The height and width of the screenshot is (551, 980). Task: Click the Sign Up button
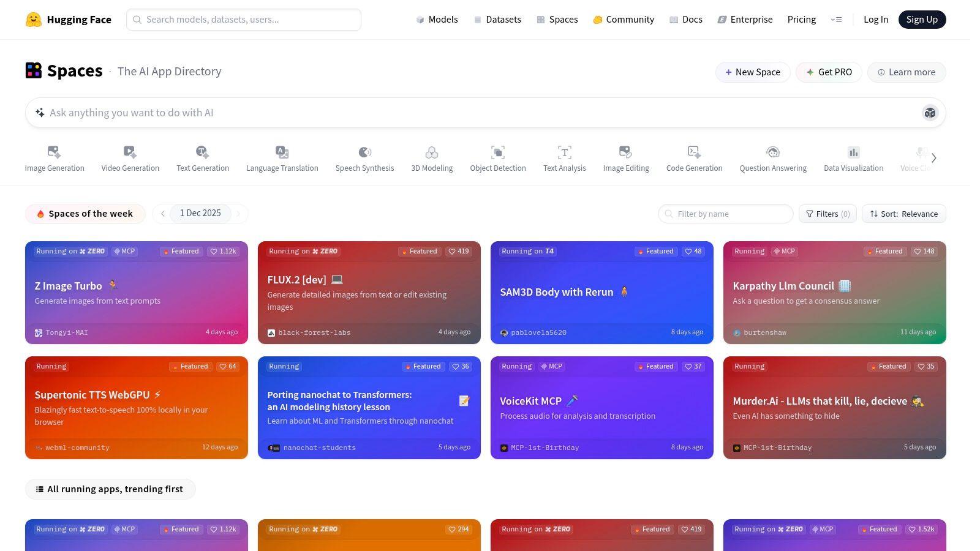click(922, 20)
